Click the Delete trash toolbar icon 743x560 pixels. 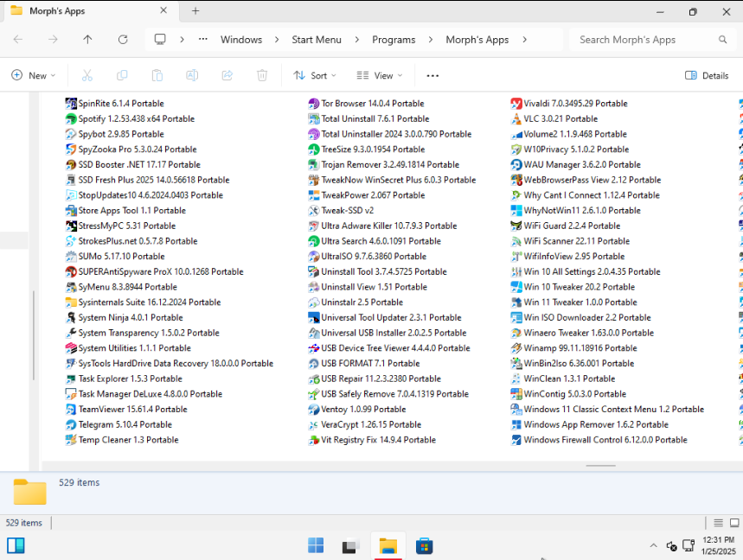tap(262, 75)
